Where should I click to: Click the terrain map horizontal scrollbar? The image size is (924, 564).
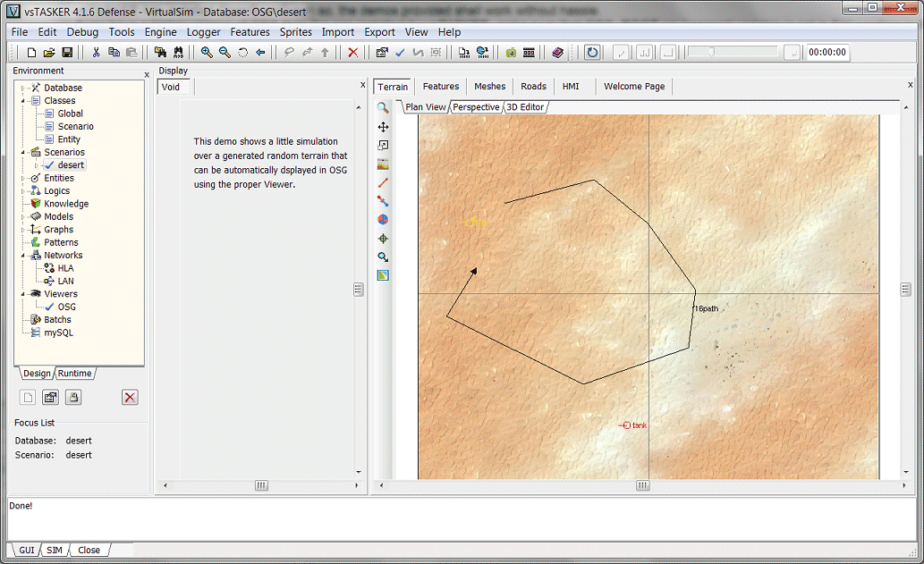tap(642, 485)
